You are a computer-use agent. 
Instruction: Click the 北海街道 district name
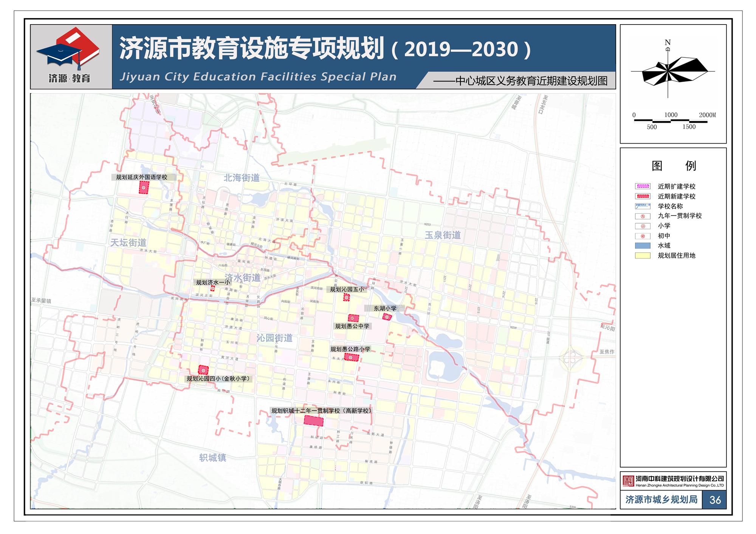(x=242, y=177)
